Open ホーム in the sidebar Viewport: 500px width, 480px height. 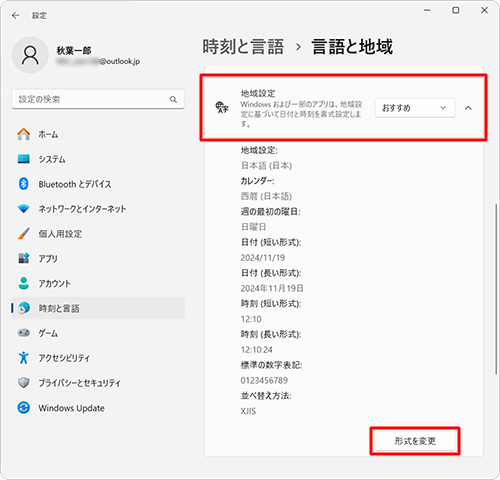(x=98, y=134)
